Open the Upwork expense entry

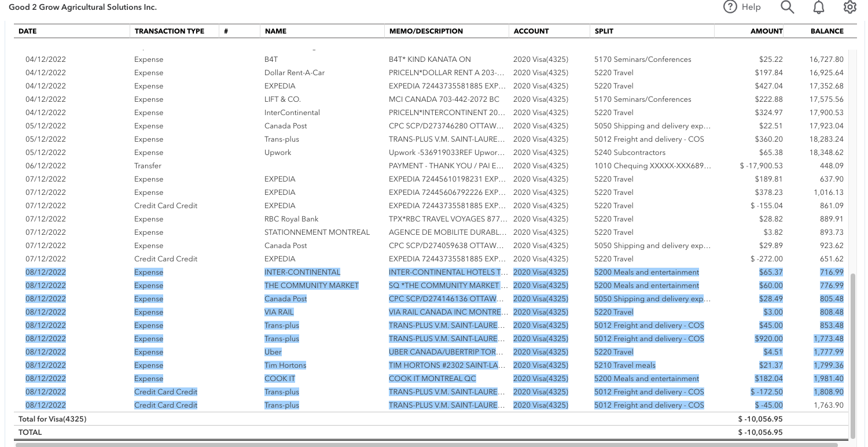point(278,153)
